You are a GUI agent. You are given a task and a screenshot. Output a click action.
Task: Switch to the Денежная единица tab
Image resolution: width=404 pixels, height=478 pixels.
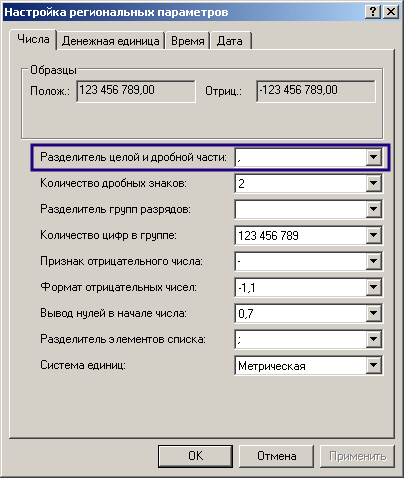click(110, 41)
